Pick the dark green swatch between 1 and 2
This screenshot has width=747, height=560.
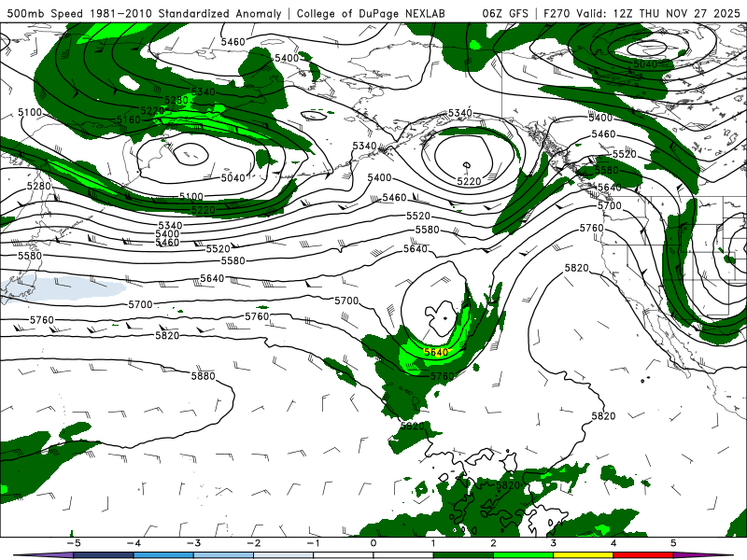[x=463, y=555]
